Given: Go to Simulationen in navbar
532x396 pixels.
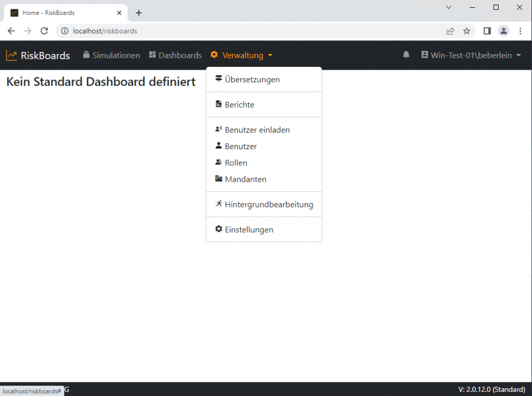Looking at the screenshot, I should [112, 55].
